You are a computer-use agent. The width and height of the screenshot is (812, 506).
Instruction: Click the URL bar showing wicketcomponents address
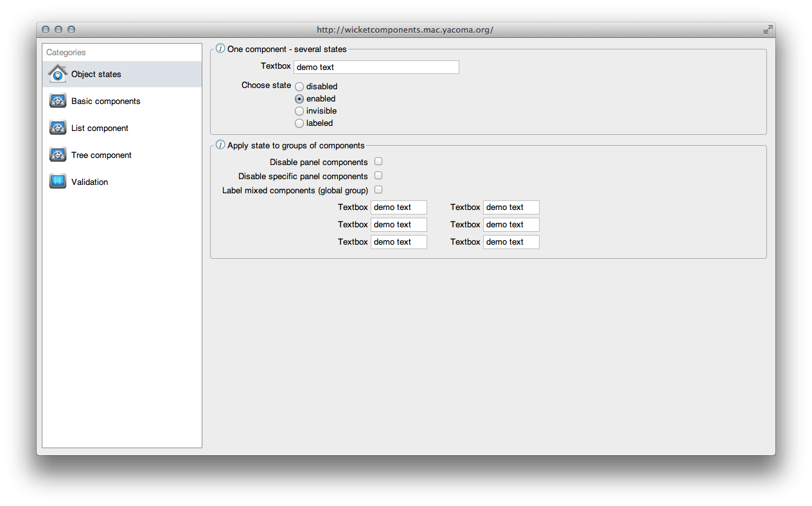click(405, 29)
